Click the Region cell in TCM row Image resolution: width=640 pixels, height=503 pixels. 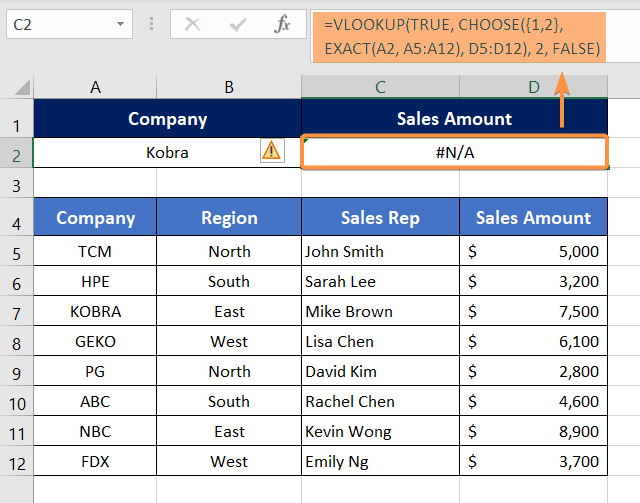(229, 251)
